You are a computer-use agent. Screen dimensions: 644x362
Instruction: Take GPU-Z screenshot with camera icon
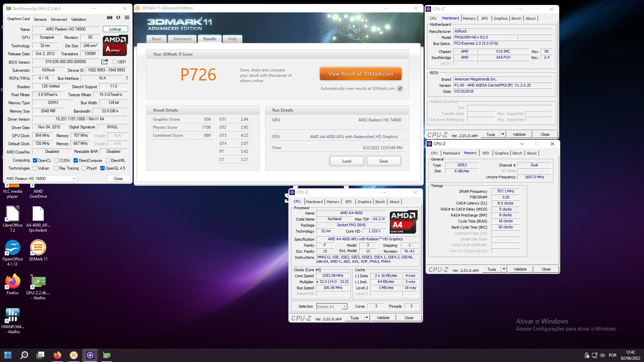(110, 18)
